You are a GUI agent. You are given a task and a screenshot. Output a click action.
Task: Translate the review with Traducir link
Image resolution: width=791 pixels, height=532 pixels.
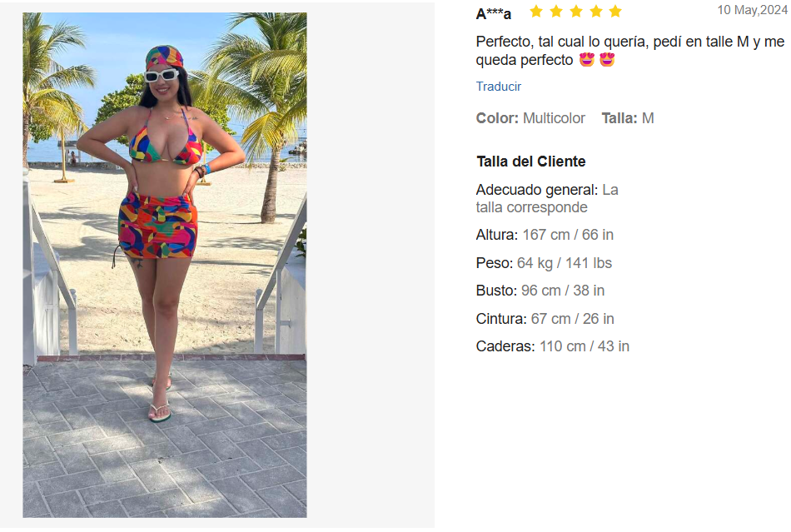point(499,87)
